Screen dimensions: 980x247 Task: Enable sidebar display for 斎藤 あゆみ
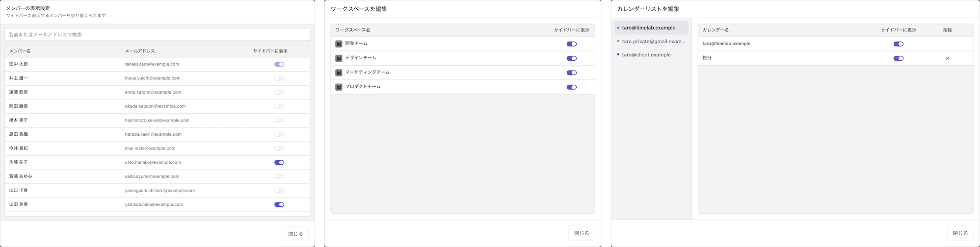(279, 176)
